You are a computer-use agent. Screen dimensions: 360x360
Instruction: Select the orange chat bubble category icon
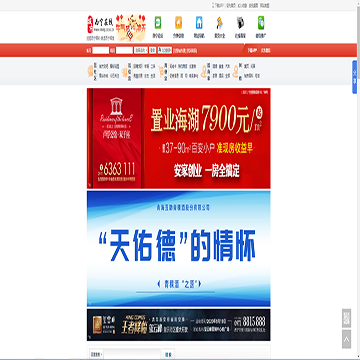click(90, 71)
